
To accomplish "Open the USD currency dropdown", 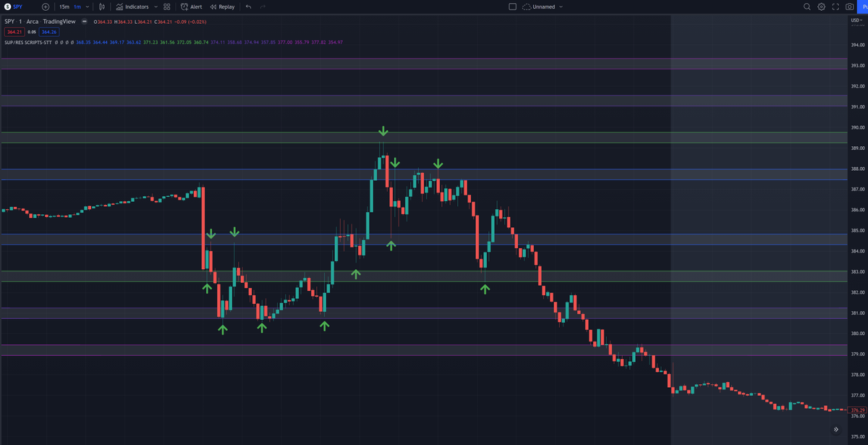I will click(855, 20).
